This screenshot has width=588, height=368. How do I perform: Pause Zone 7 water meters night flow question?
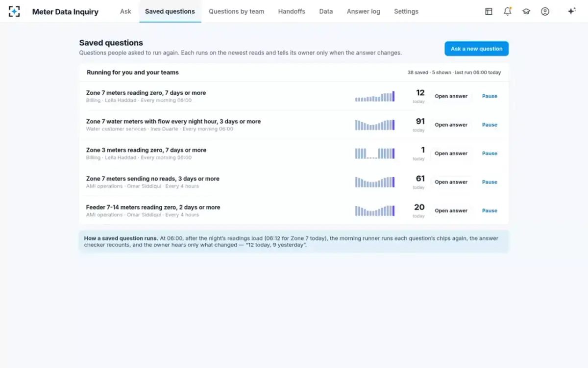(490, 125)
